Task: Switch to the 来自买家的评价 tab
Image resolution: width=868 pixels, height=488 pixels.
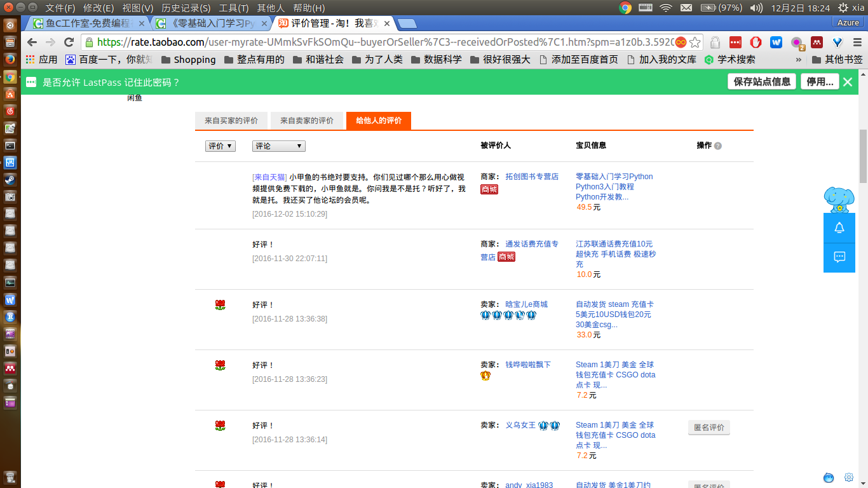Action: (231, 121)
